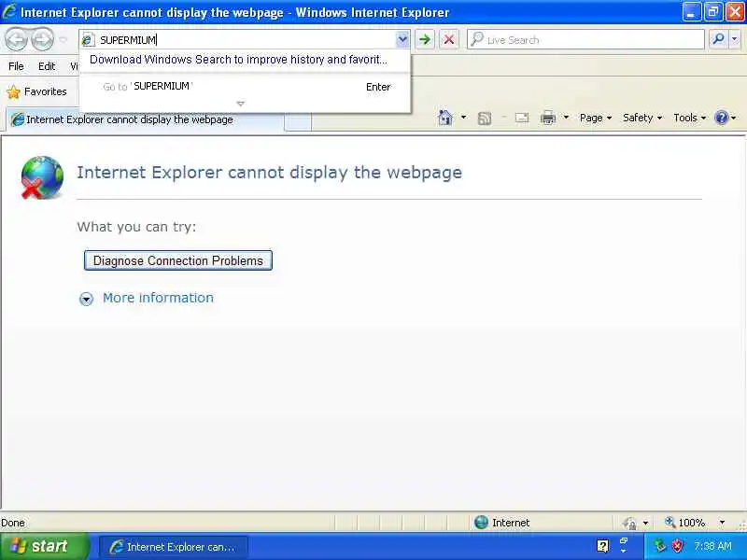Viewport: 747px width, 560px height.
Task: Click Diagnose Connection Problems button
Action: (x=178, y=260)
